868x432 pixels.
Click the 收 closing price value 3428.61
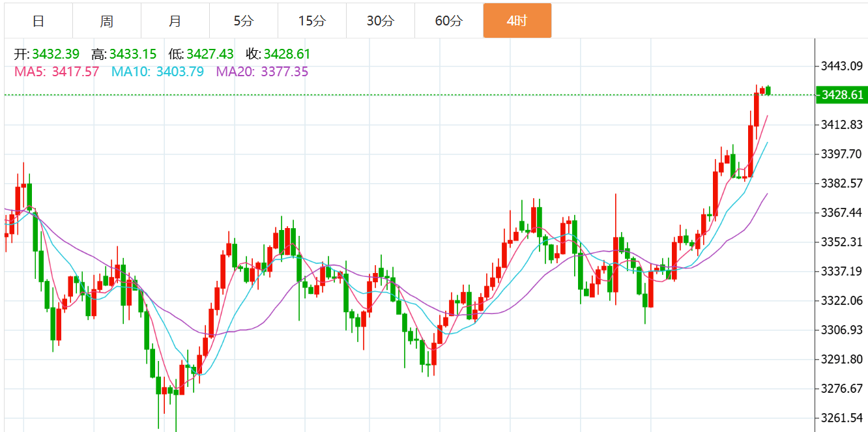point(287,54)
